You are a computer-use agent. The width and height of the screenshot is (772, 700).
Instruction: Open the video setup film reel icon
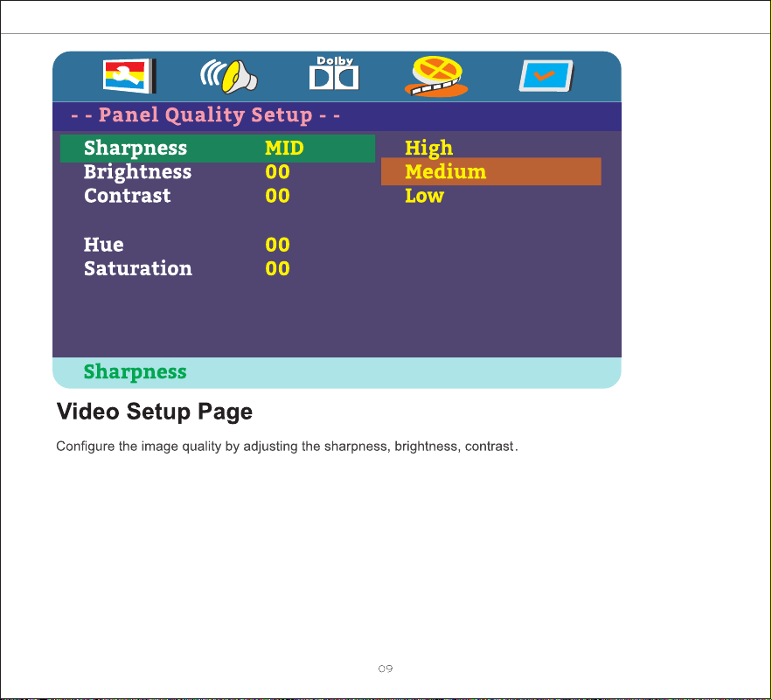tap(436, 76)
